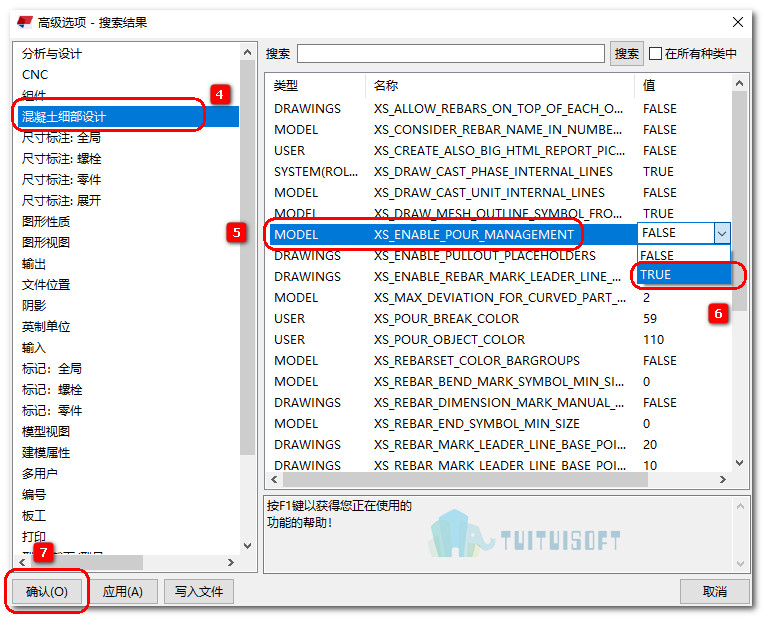Choose FALSE option in the dropdown list
Screen dimensions: 763x617
point(684,255)
